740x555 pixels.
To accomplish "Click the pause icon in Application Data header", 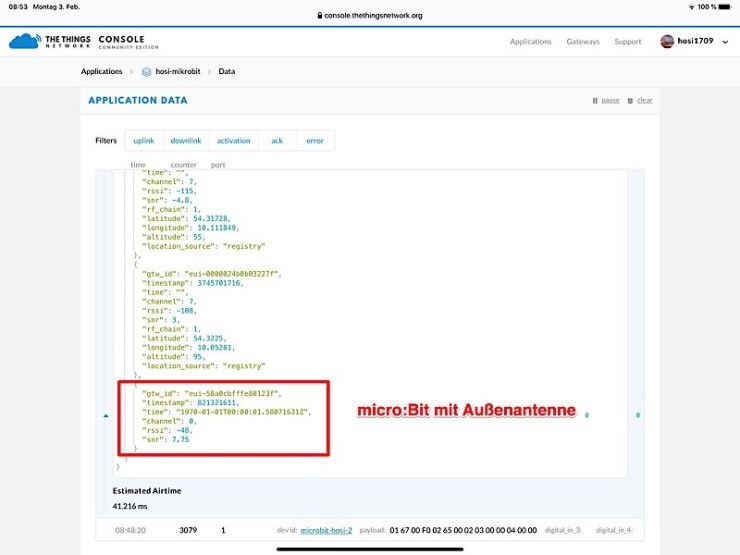I will point(595,101).
